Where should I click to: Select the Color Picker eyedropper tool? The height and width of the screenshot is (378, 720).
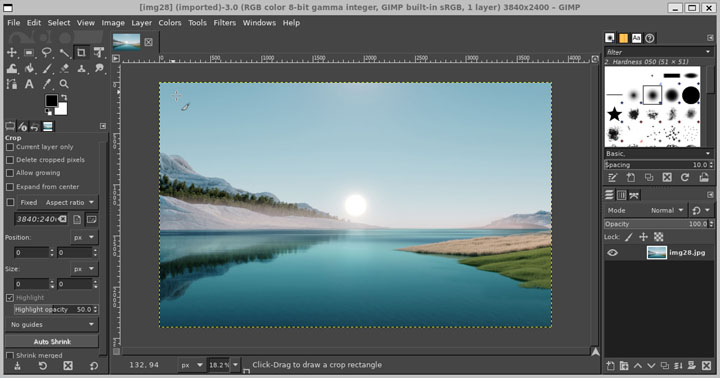[46, 84]
